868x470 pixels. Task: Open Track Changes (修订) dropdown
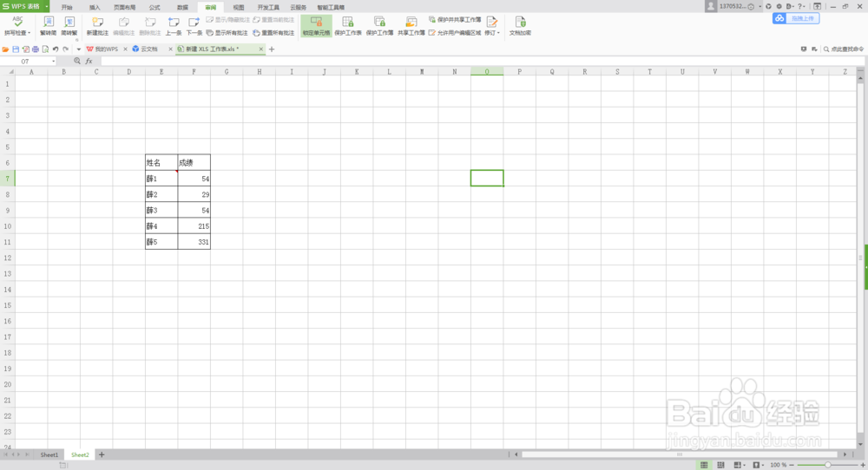(x=491, y=25)
